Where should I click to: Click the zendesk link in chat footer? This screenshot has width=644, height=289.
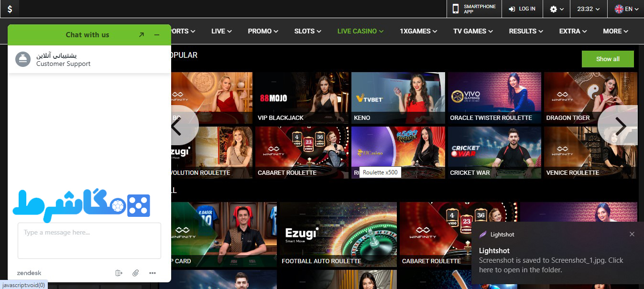pyautogui.click(x=29, y=273)
